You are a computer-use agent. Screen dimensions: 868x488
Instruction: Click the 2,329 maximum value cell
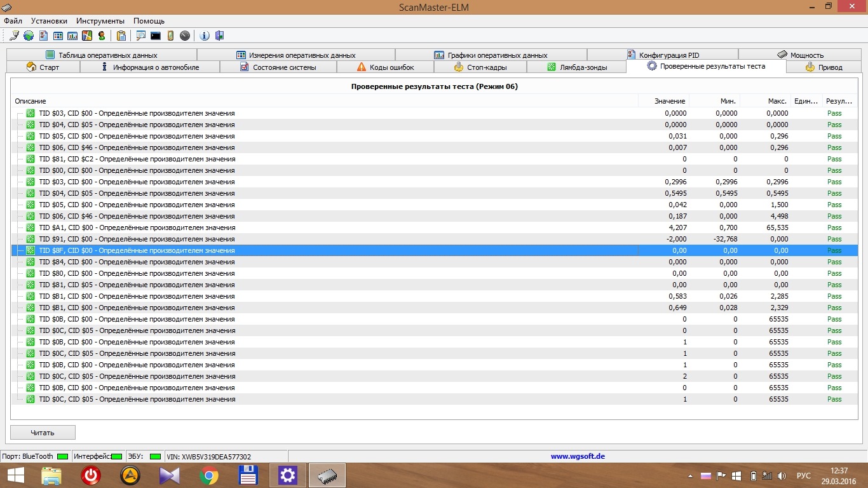[778, 308]
